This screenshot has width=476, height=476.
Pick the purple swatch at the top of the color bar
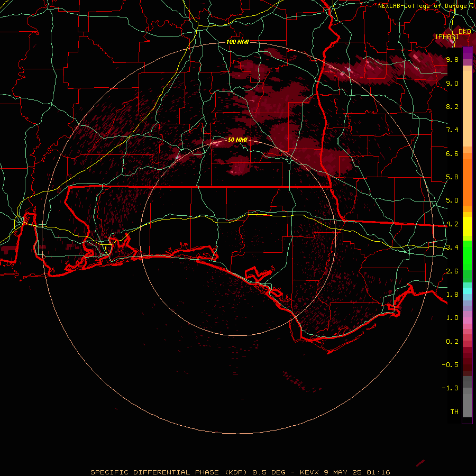click(x=467, y=53)
